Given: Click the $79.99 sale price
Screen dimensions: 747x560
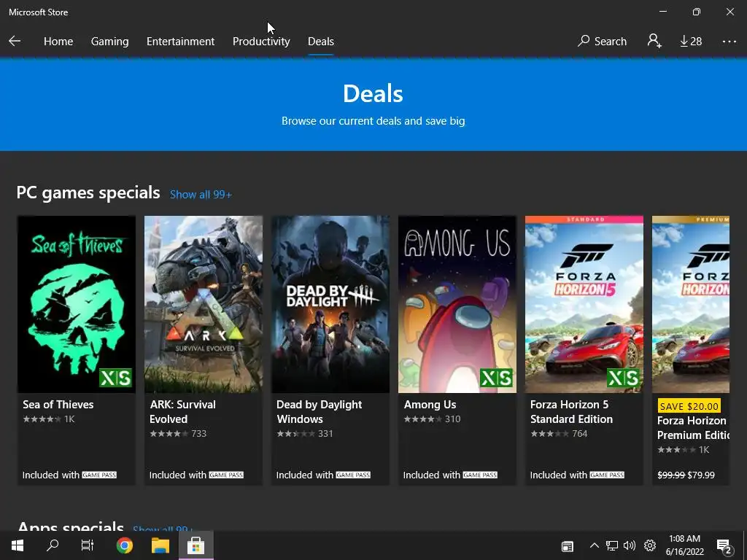Looking at the screenshot, I should [x=701, y=475].
